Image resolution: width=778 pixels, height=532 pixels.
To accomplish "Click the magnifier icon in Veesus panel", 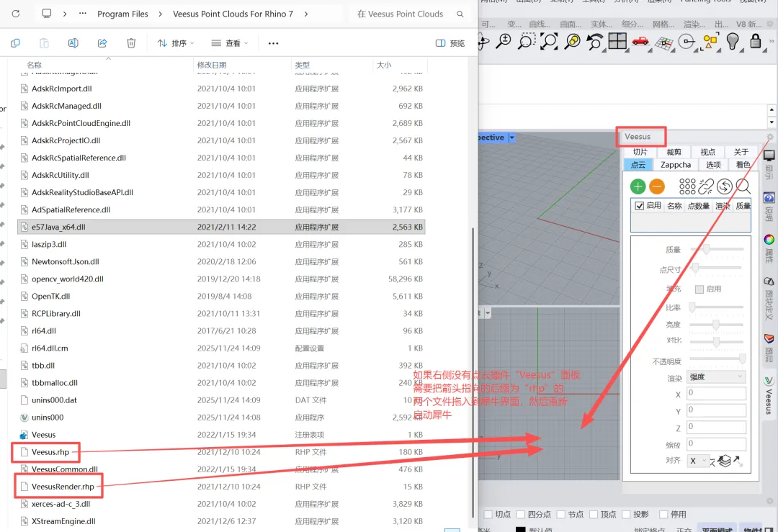I will (x=743, y=186).
